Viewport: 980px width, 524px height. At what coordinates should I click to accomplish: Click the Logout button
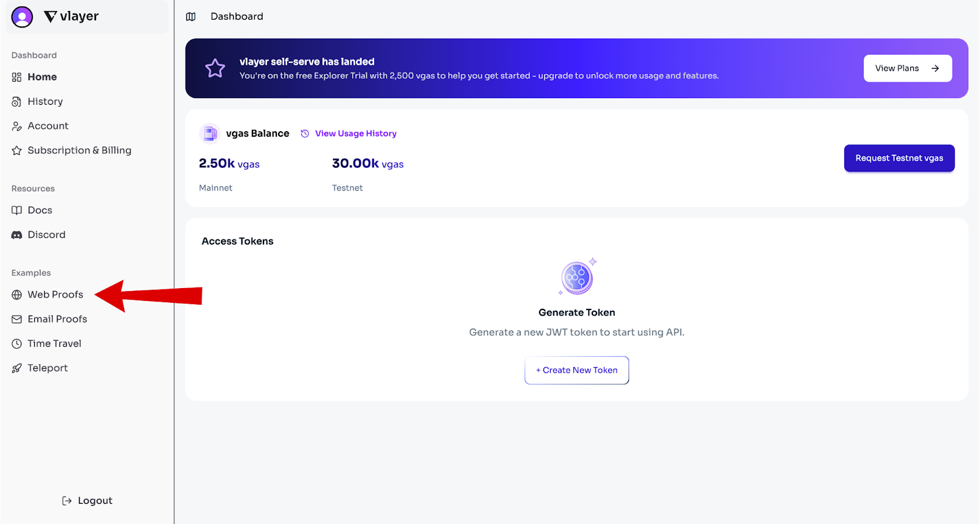click(87, 501)
